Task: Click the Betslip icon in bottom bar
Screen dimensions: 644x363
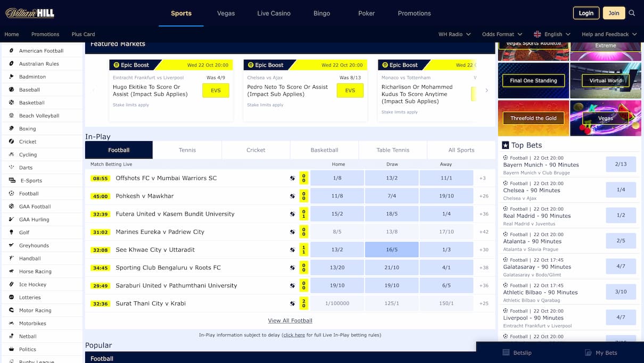Action: (506, 352)
